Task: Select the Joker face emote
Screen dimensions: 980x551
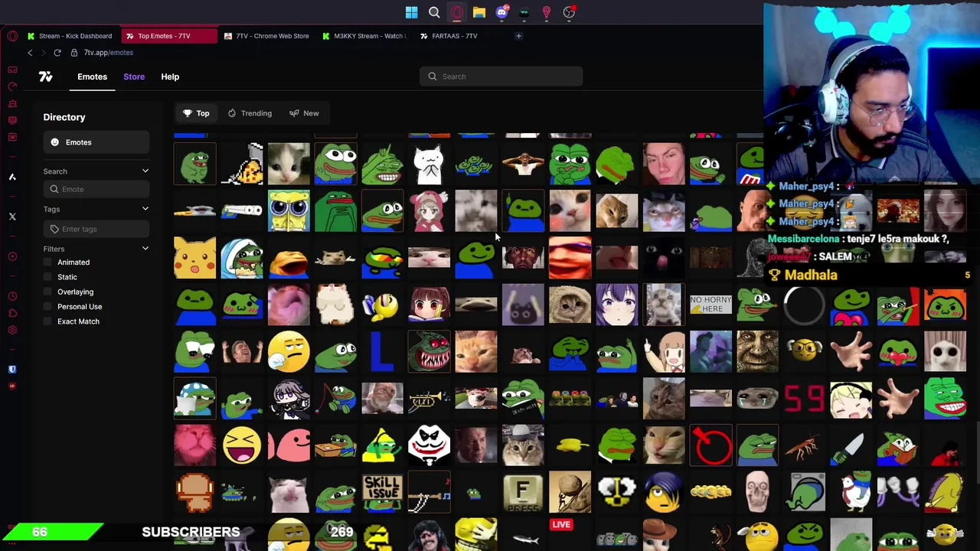Action: click(429, 445)
